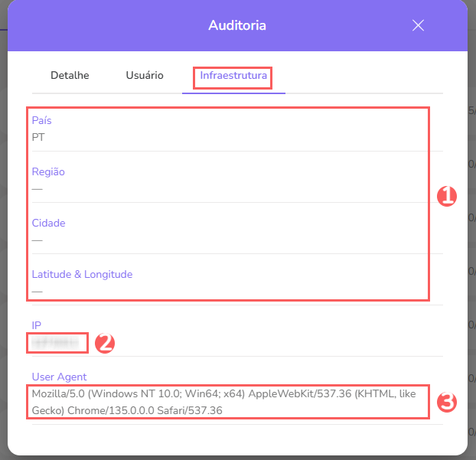This screenshot has width=476, height=460.
Task: Select the Infraestrutura tab
Action: click(x=233, y=76)
